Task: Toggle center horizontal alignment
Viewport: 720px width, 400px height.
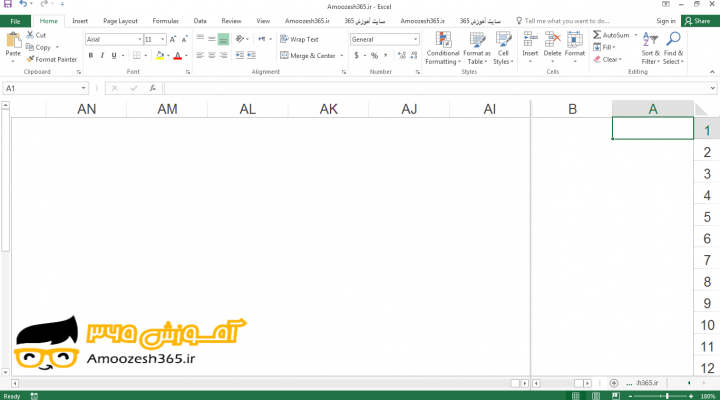Action: click(212, 55)
